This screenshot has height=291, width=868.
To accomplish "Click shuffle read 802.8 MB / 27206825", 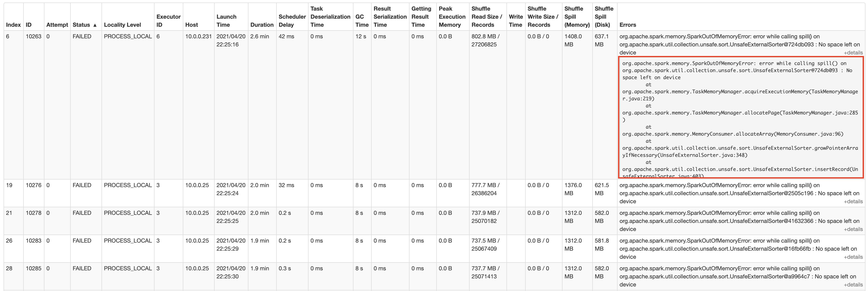I will tap(486, 40).
